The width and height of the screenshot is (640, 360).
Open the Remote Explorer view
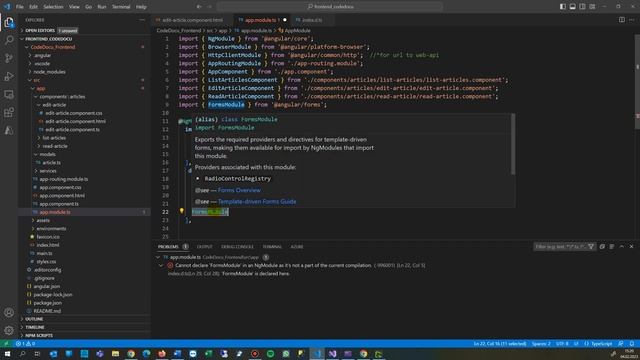[9, 94]
